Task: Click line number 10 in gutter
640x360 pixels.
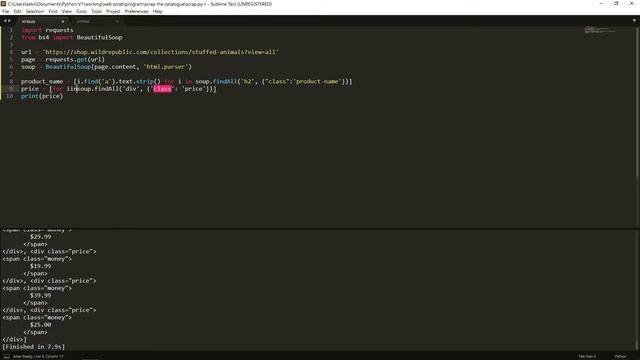Action: point(10,96)
